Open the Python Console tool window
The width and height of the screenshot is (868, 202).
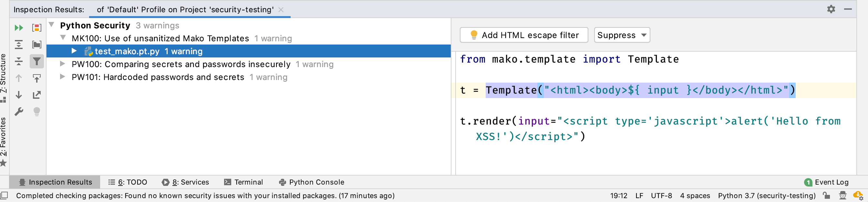point(312,182)
